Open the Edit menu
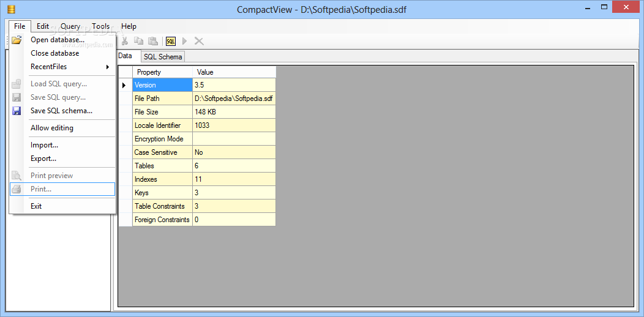This screenshot has width=644, height=317. (43, 26)
